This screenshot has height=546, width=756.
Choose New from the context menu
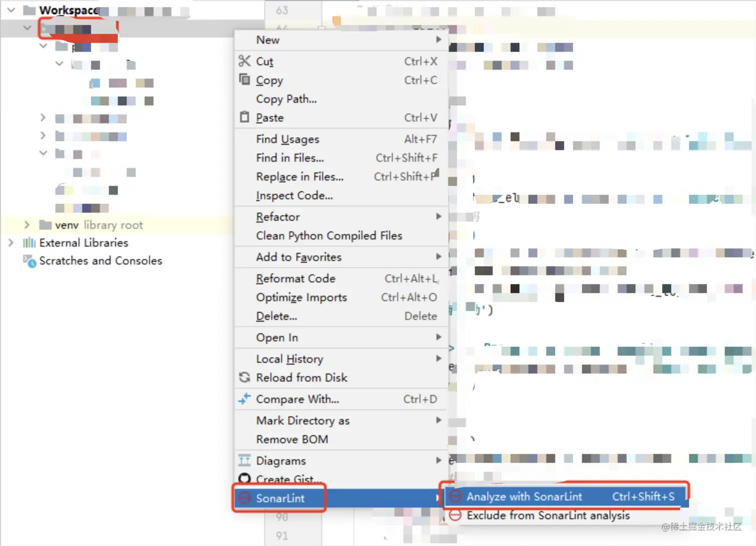tap(341, 40)
